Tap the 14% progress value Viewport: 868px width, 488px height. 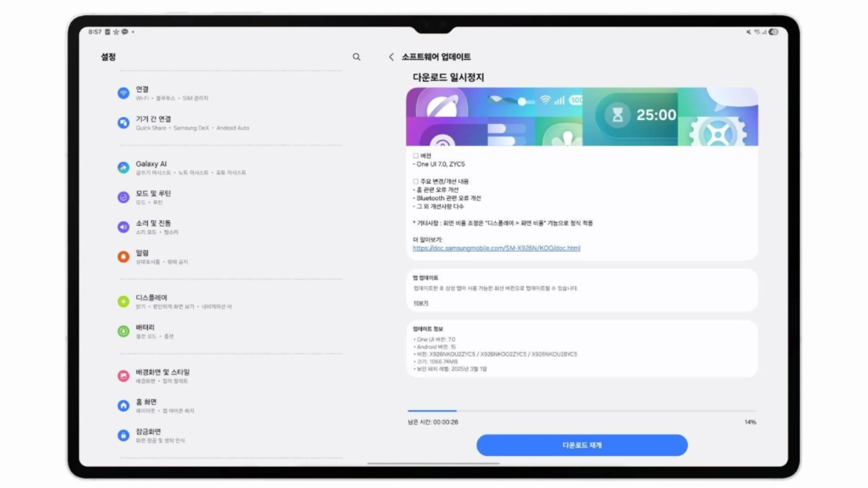tap(750, 422)
